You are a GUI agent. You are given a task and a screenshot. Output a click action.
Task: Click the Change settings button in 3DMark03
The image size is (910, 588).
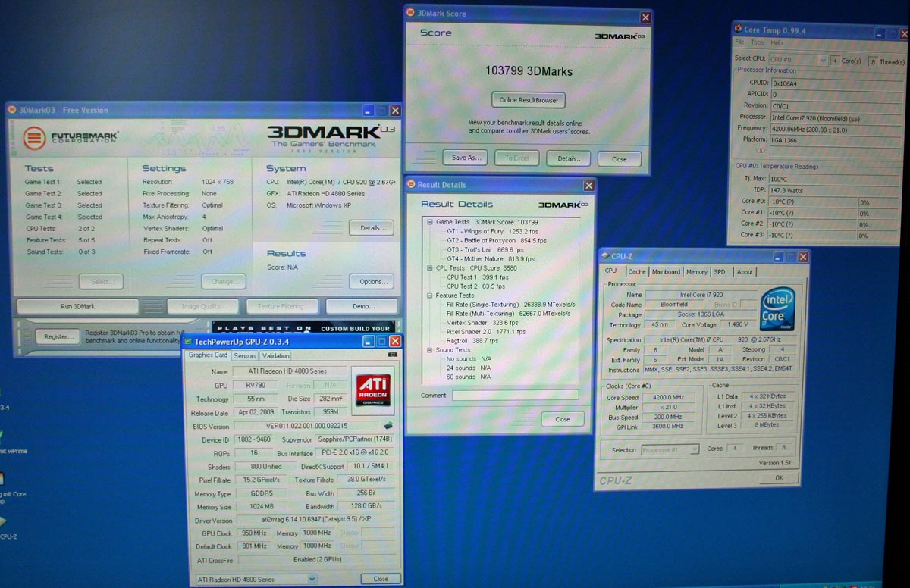pyautogui.click(x=224, y=281)
